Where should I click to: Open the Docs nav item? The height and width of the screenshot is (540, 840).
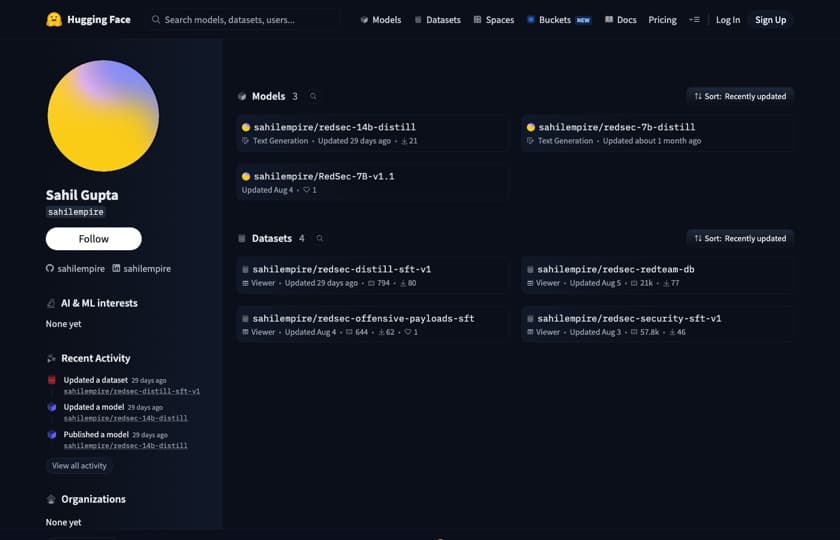[620, 20]
